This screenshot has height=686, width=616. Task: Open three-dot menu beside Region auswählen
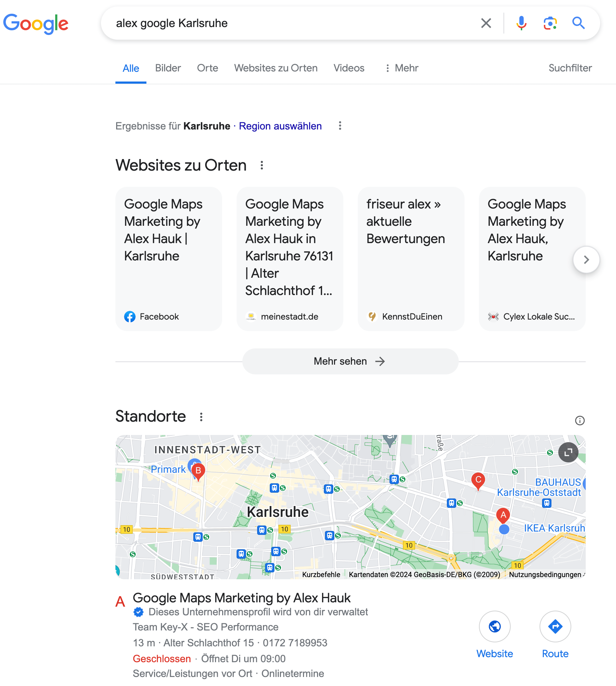point(340,126)
